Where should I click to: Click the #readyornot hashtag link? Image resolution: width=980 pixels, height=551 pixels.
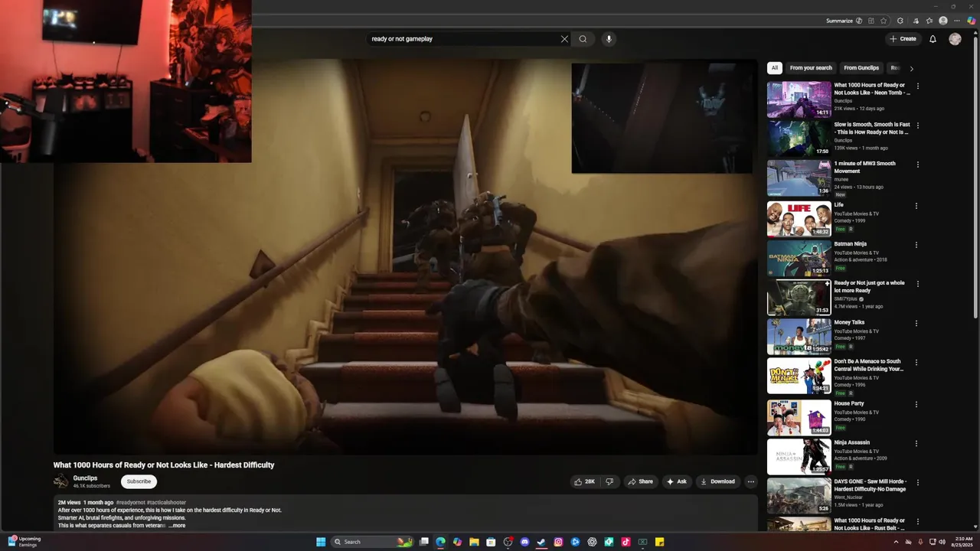coord(130,503)
